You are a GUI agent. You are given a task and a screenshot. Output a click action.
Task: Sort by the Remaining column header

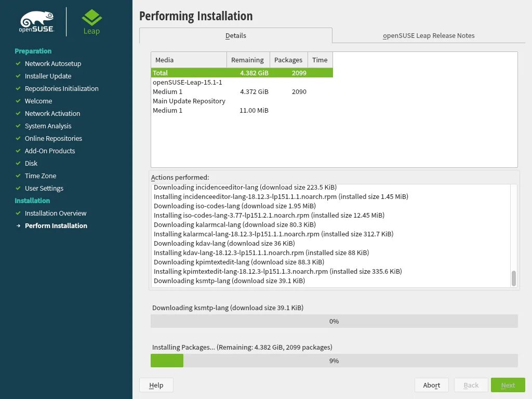(248, 60)
